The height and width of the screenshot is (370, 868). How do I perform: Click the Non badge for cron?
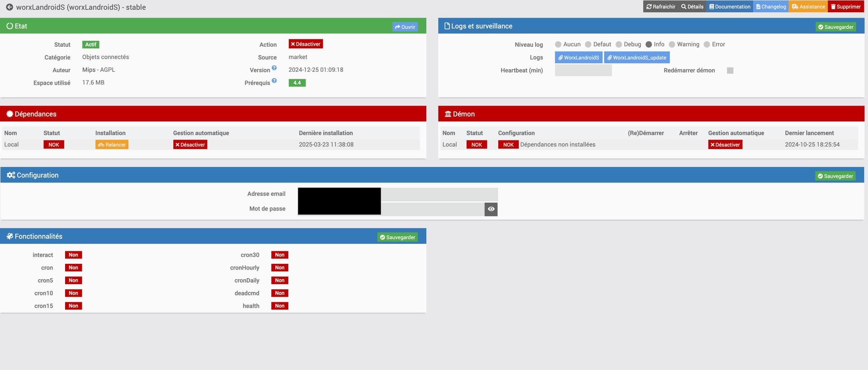73,267
